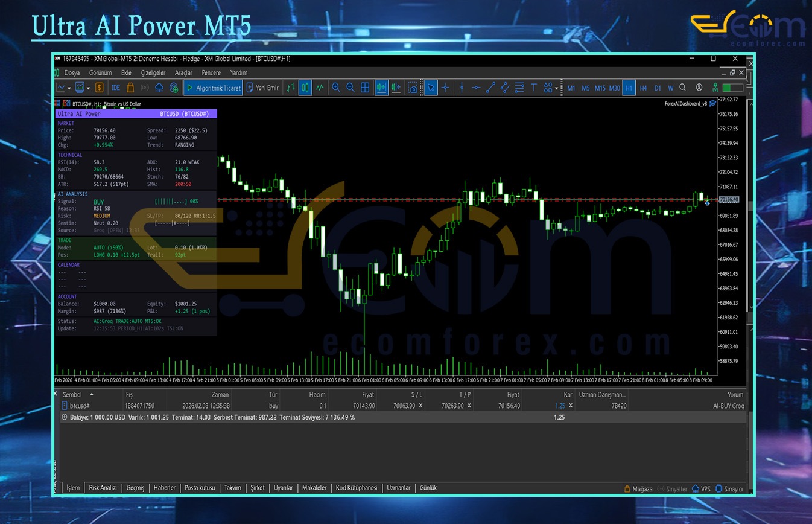
Task: Select the H4 timeframe button
Action: pyautogui.click(x=643, y=88)
